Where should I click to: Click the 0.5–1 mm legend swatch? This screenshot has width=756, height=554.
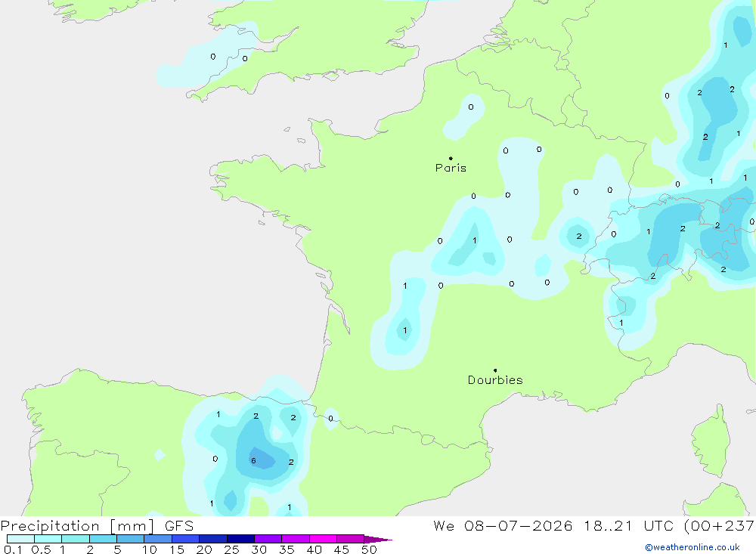[x=48, y=539]
